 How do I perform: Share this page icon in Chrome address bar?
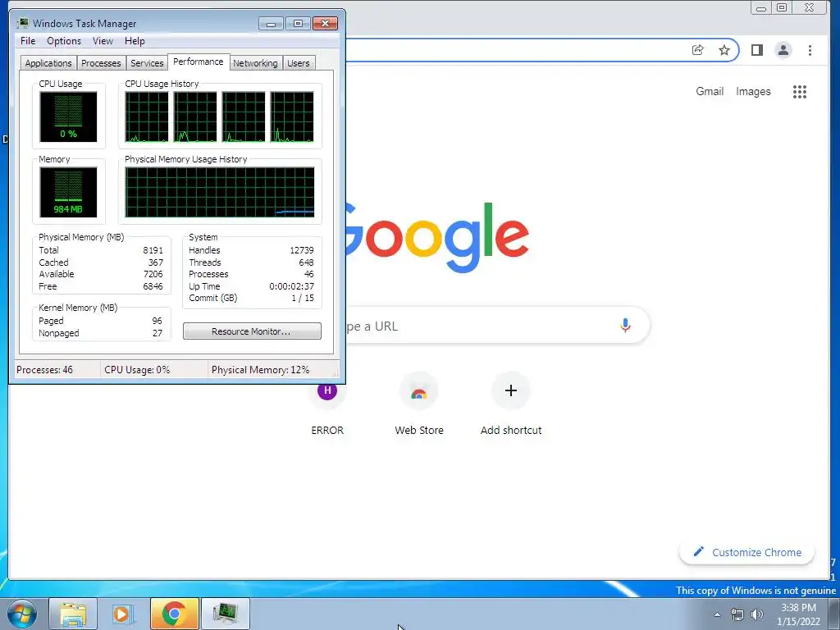[x=697, y=50]
